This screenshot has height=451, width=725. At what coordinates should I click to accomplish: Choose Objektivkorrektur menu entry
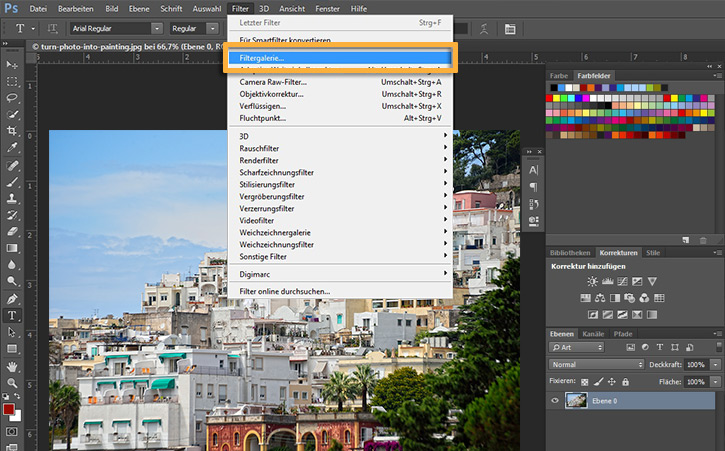340,94
